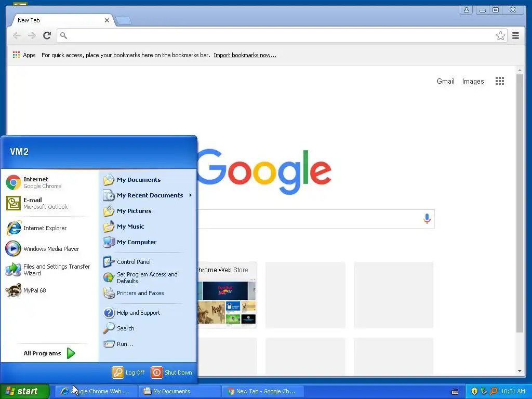
Task: Open the Gmail link
Action: pyautogui.click(x=445, y=81)
